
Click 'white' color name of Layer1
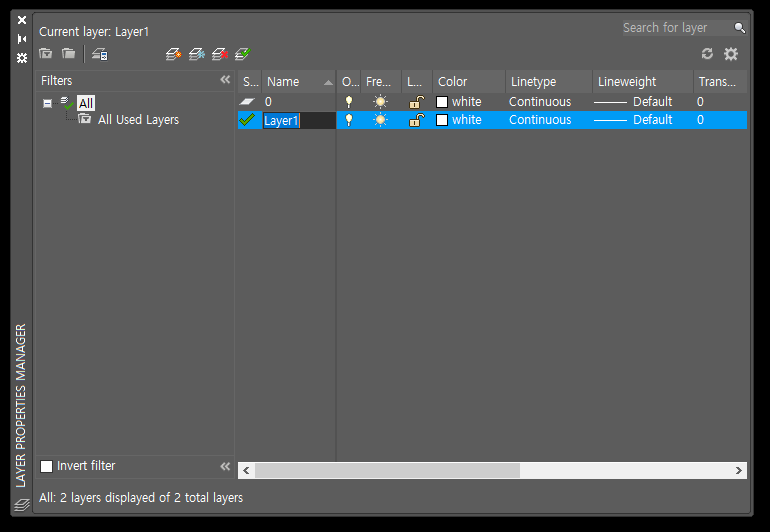coord(467,119)
